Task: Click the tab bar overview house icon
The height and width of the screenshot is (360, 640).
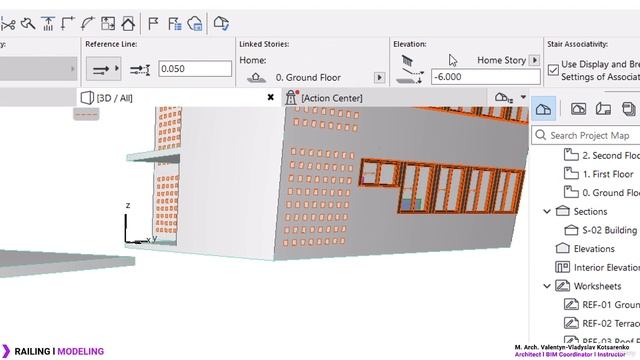Action: pyautogui.click(x=504, y=98)
